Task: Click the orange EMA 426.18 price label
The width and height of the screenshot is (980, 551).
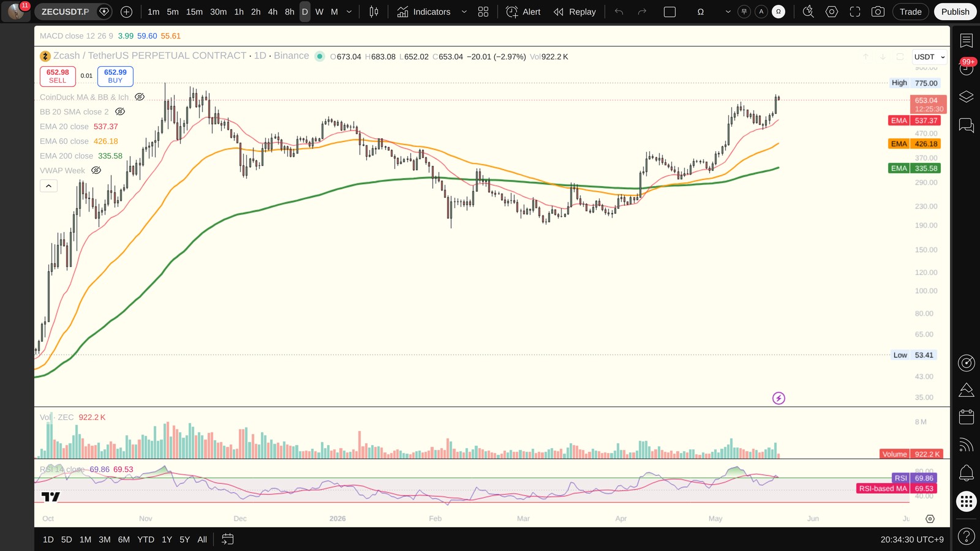Action: point(914,144)
